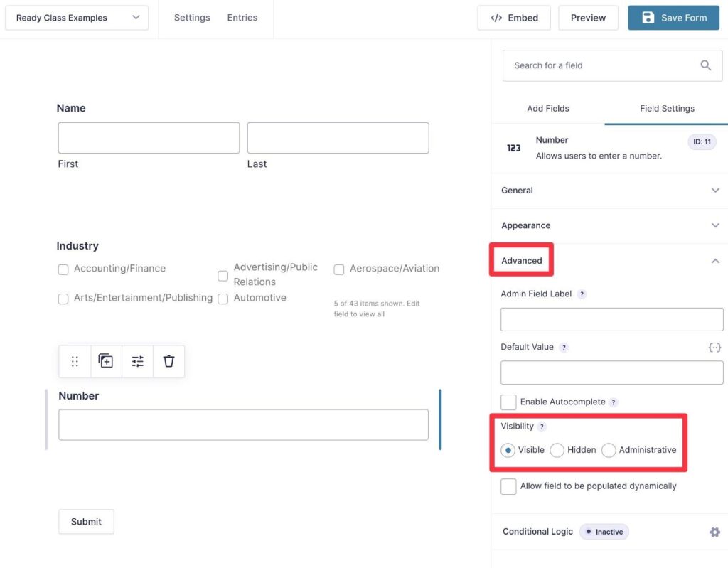
Task: Click the Save Form button
Action: pos(673,17)
